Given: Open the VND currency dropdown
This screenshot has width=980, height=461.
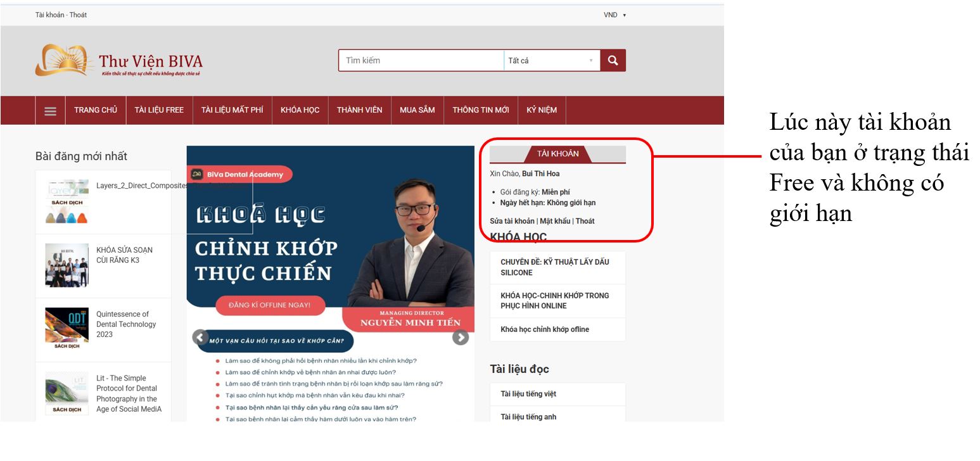Looking at the screenshot, I should click(x=614, y=15).
